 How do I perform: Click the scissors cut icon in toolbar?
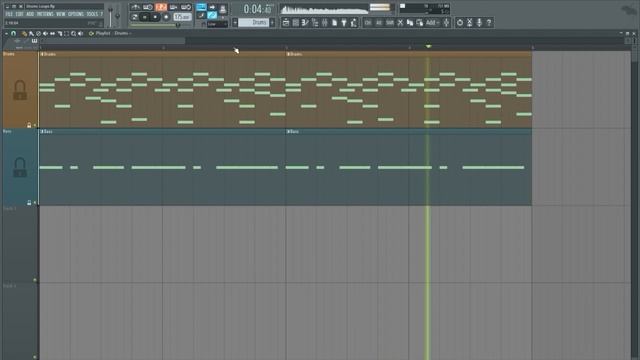400,22
